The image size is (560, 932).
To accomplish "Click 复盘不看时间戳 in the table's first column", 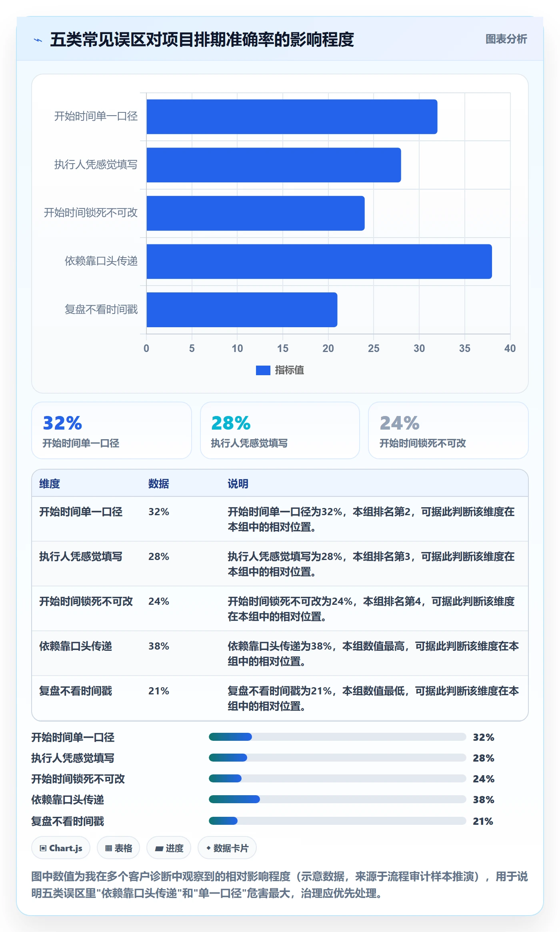I will pos(76,691).
